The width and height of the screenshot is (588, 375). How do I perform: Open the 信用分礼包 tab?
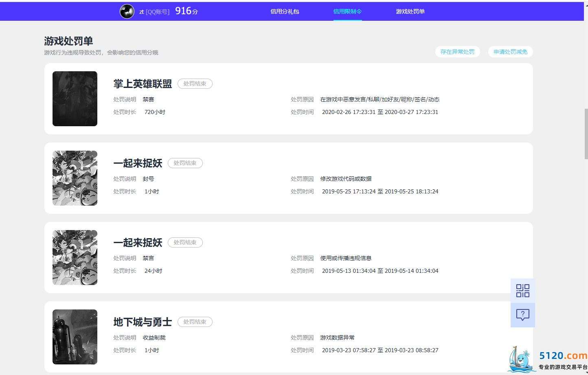285,11
